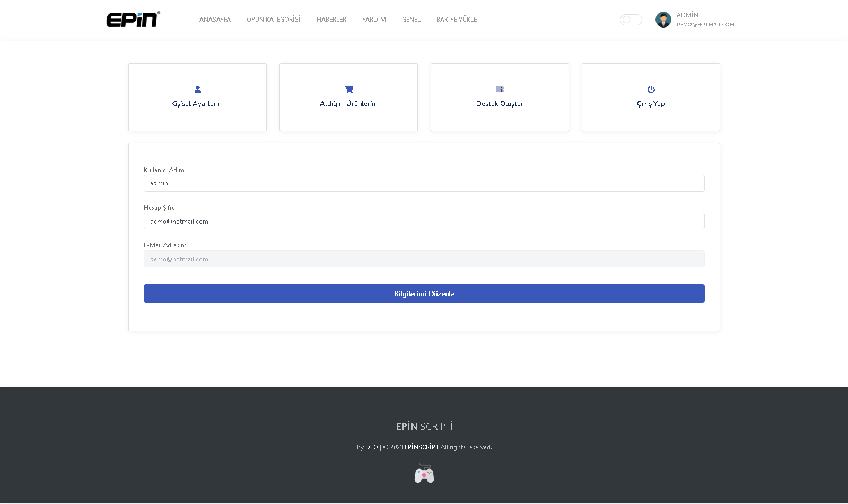Click the admin avatar picture
The image size is (848, 504).
pos(663,20)
